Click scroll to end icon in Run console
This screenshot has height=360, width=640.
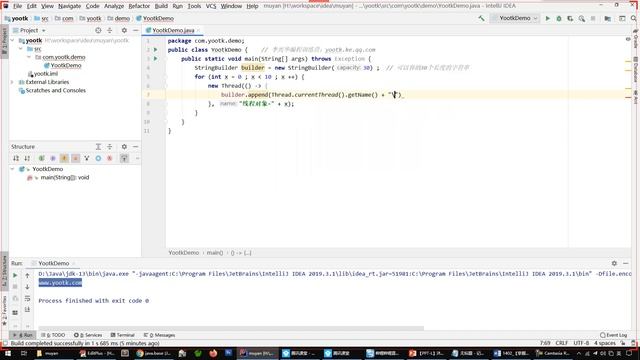pyautogui.click(x=27, y=310)
